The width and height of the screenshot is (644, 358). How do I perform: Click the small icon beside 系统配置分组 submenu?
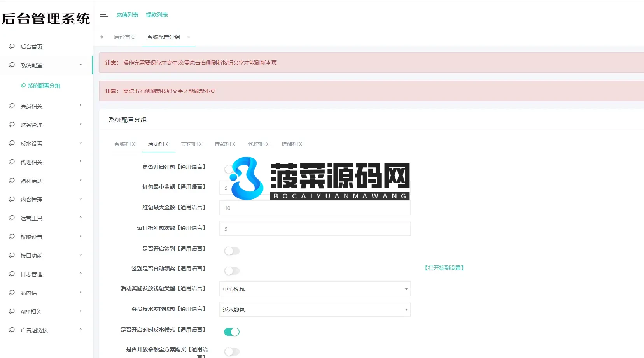point(23,85)
